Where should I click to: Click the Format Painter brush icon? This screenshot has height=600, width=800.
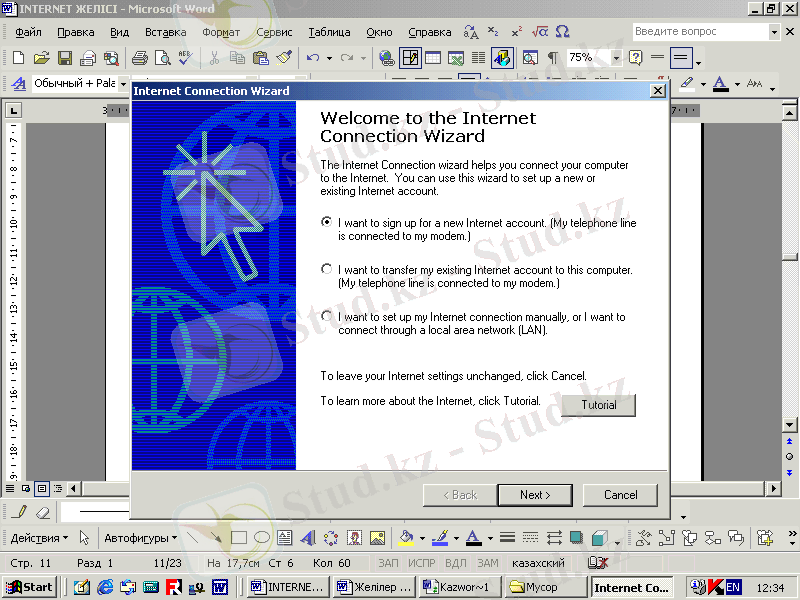click(284, 58)
